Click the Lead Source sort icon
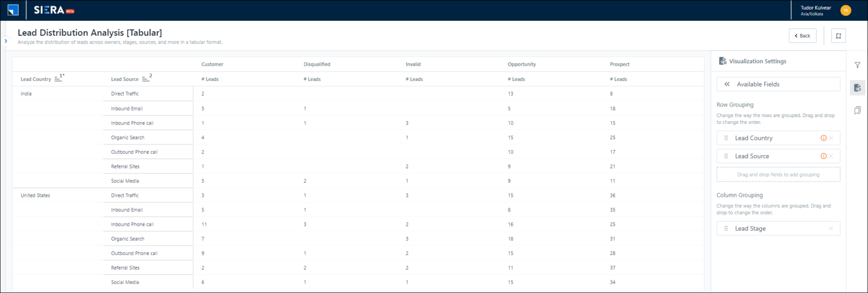 145,79
